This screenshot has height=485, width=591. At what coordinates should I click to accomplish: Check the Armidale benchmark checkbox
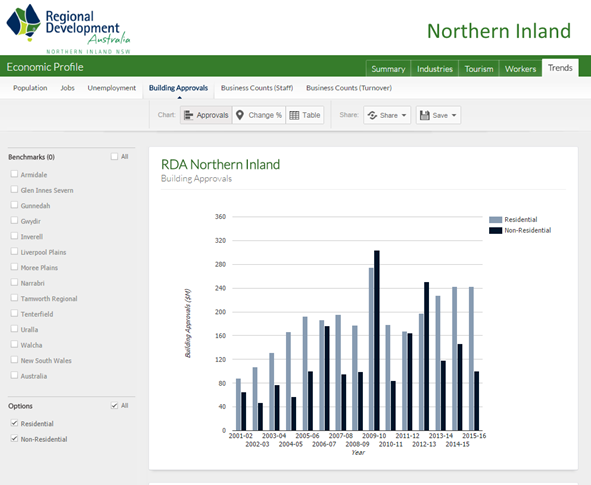pyautogui.click(x=14, y=174)
